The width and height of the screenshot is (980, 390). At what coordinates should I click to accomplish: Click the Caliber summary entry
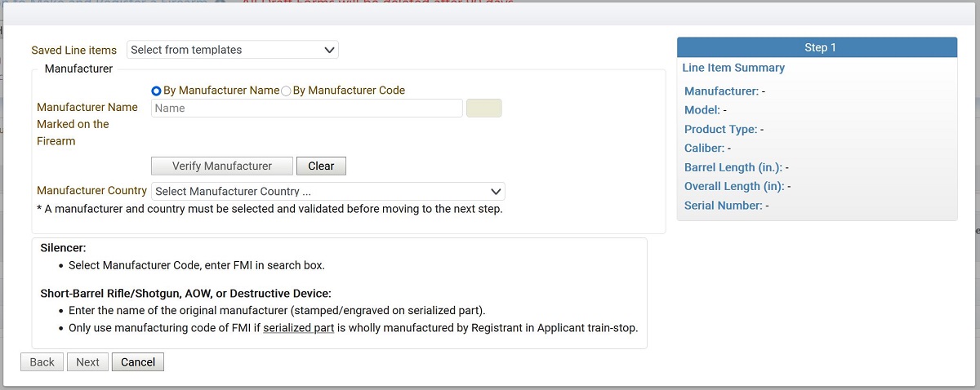point(707,148)
